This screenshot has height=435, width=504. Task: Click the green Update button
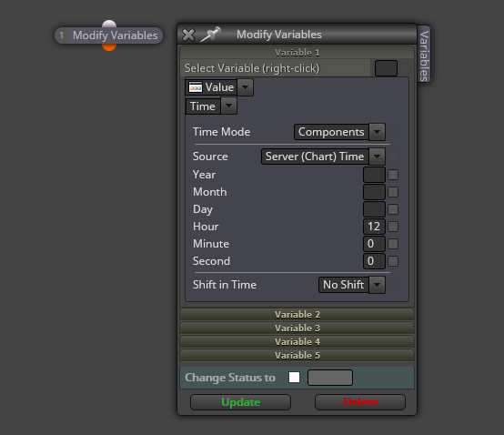[240, 402]
